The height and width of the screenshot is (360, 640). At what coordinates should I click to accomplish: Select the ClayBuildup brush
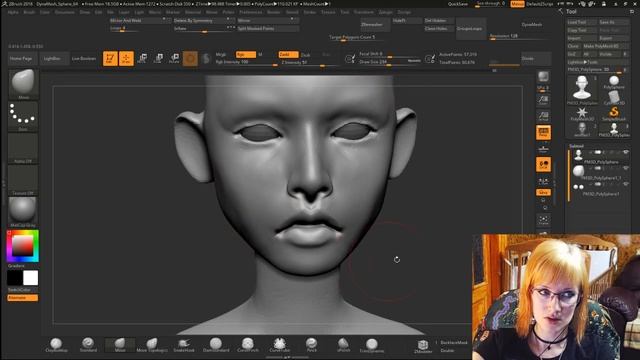56,345
